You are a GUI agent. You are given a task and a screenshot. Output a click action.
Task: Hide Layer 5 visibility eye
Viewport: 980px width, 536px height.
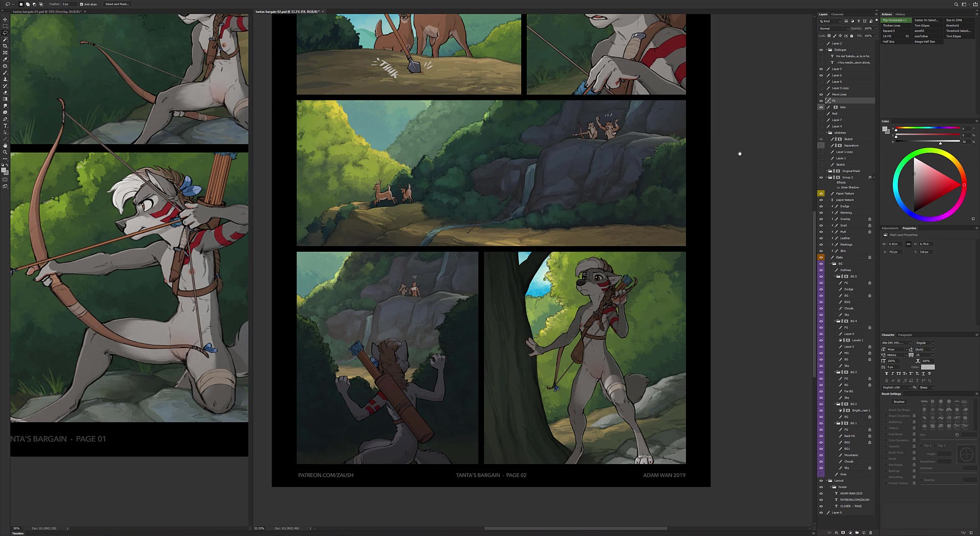tap(821, 69)
